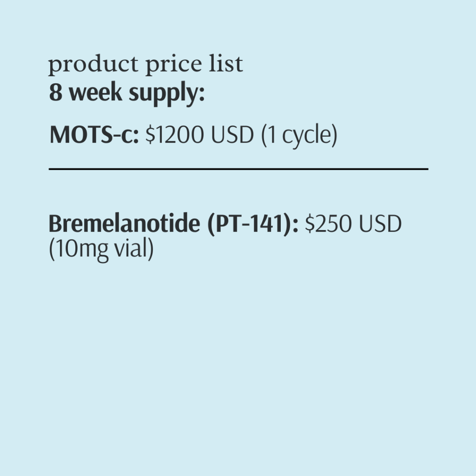Click the word "product" in the heading

[x=93, y=65]
